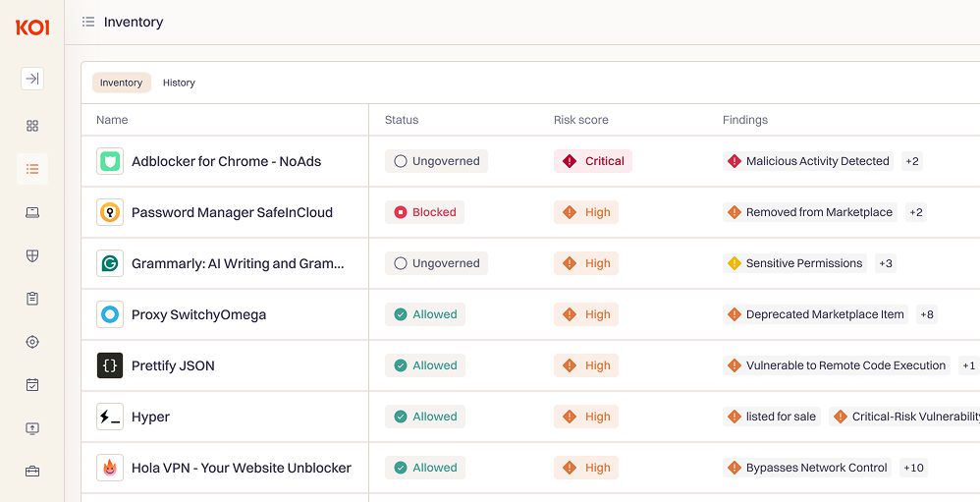
Task: Click Allowed status for Hola VPN
Action: coord(425,468)
